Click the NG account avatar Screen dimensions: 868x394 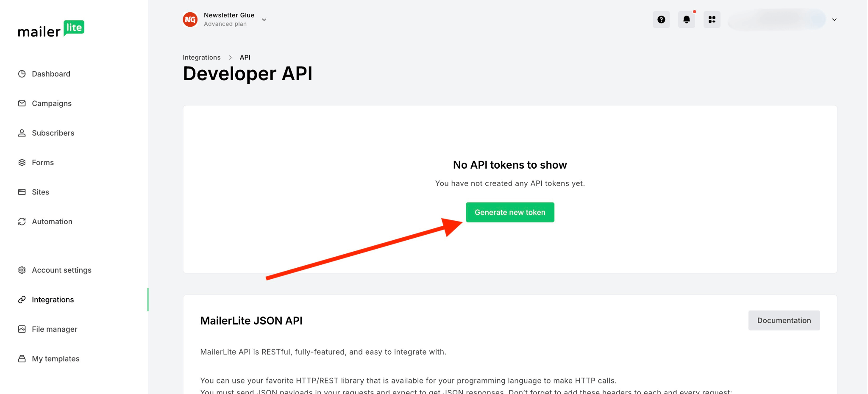[190, 19]
